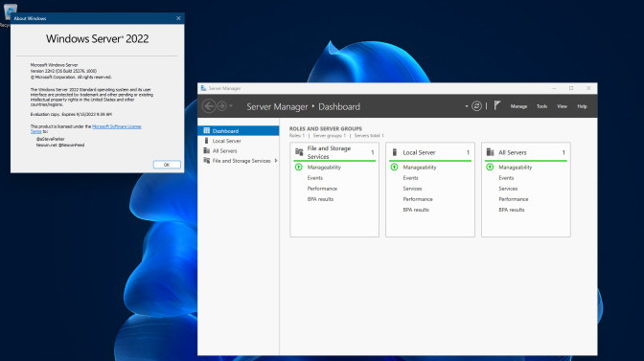Open the View menu

[562, 106]
